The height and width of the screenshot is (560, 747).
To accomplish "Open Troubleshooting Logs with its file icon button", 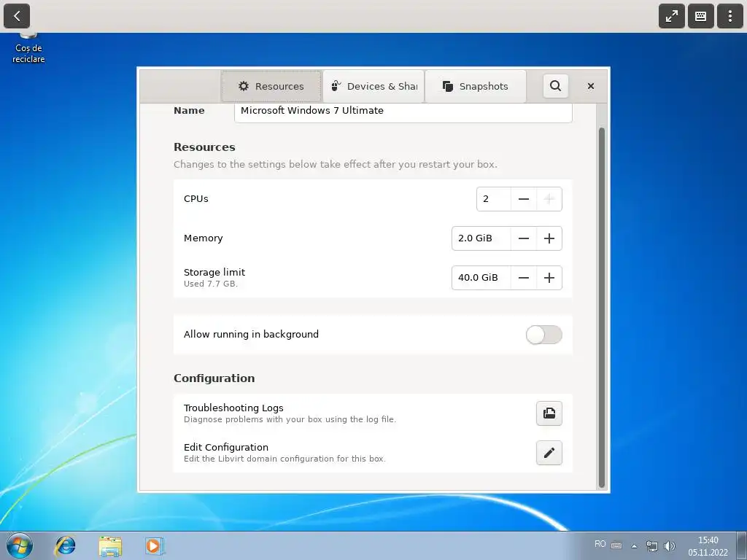I will [549, 413].
